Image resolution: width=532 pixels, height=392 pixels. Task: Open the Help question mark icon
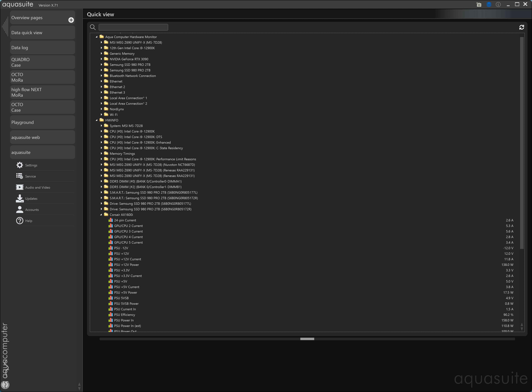pos(20,221)
